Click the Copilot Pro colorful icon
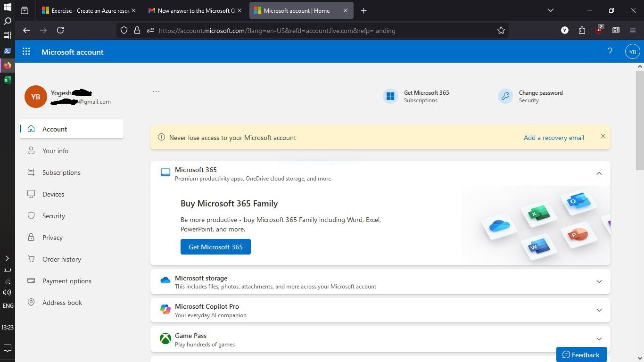Viewport: 644px width, 362px height. pyautogui.click(x=165, y=309)
